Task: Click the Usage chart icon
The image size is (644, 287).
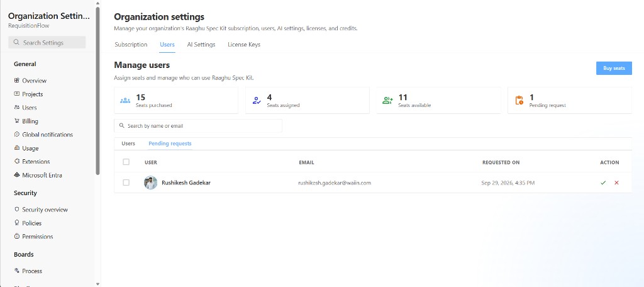Action: [x=17, y=148]
